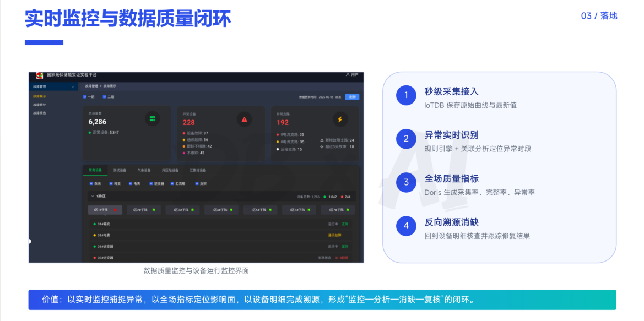The height and width of the screenshot is (321, 644).
Task: Click the lightning bolt icon on 异常支路 card
Action: click(340, 119)
